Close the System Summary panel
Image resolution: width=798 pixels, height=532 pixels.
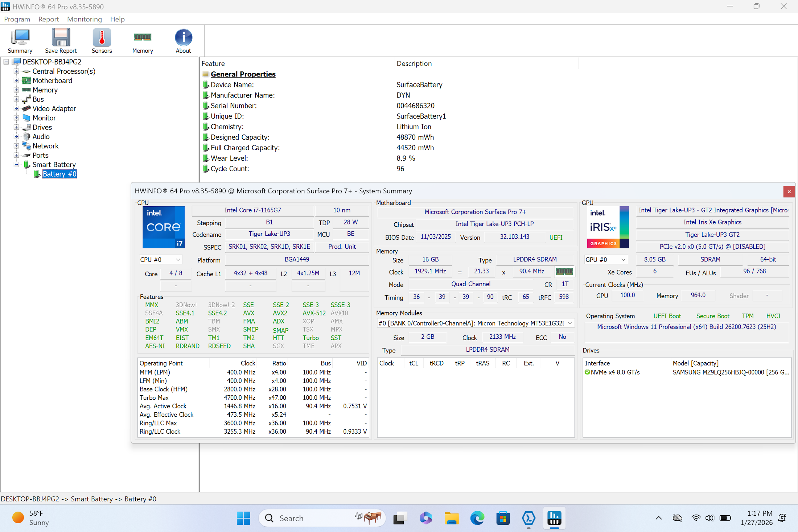(x=789, y=191)
